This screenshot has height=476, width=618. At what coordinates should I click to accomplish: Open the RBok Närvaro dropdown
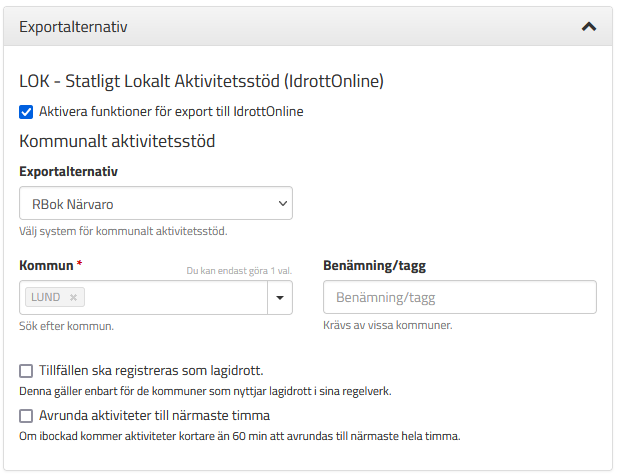[x=156, y=203]
